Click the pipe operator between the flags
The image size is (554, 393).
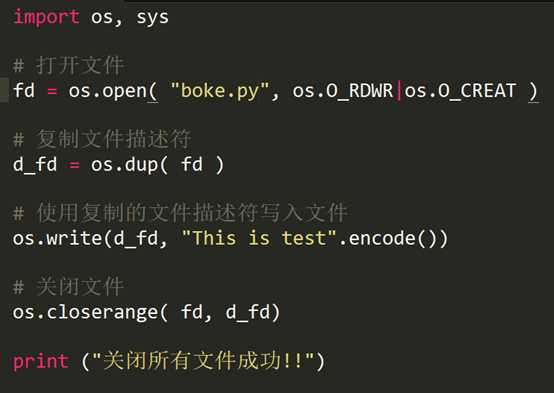tap(399, 91)
